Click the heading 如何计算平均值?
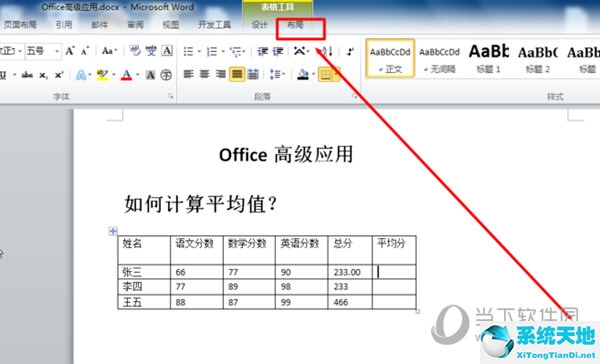The width and height of the screenshot is (600, 364). (x=201, y=204)
